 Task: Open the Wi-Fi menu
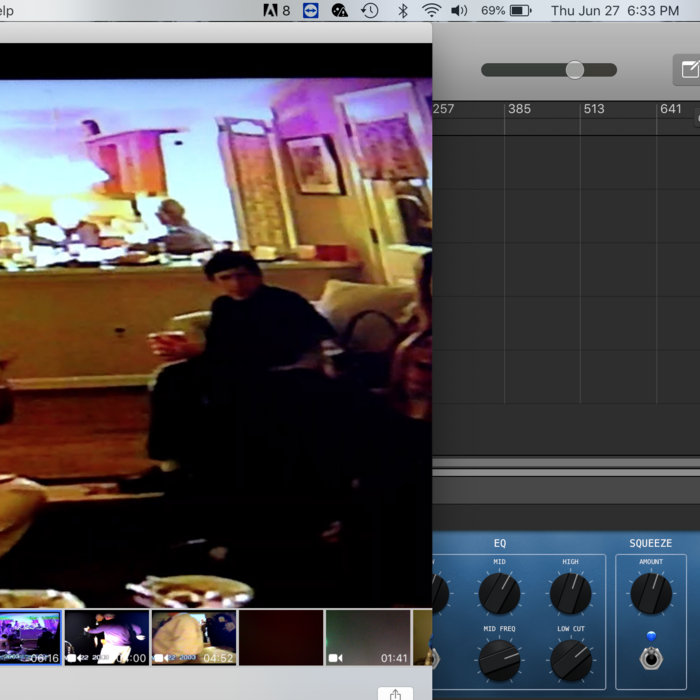pos(431,10)
